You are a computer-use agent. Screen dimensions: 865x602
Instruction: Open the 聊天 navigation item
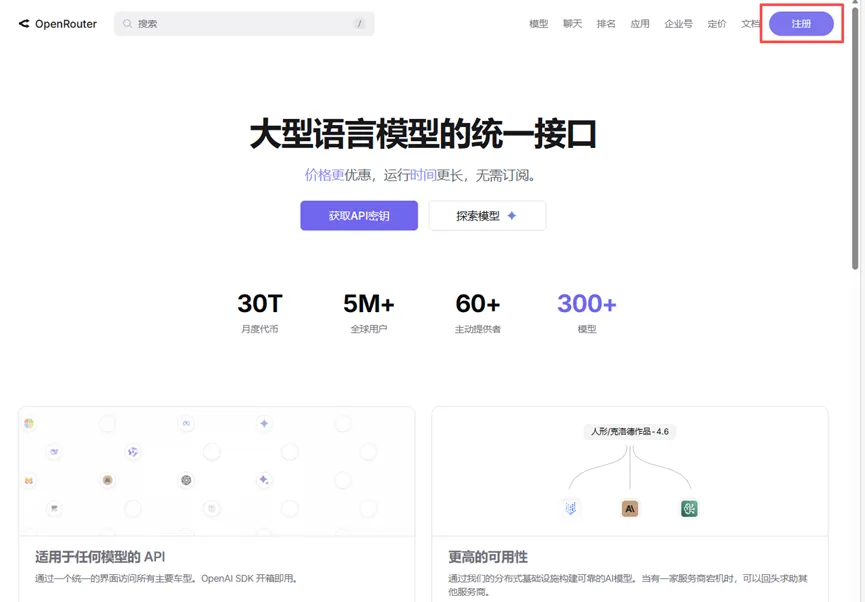click(x=572, y=24)
